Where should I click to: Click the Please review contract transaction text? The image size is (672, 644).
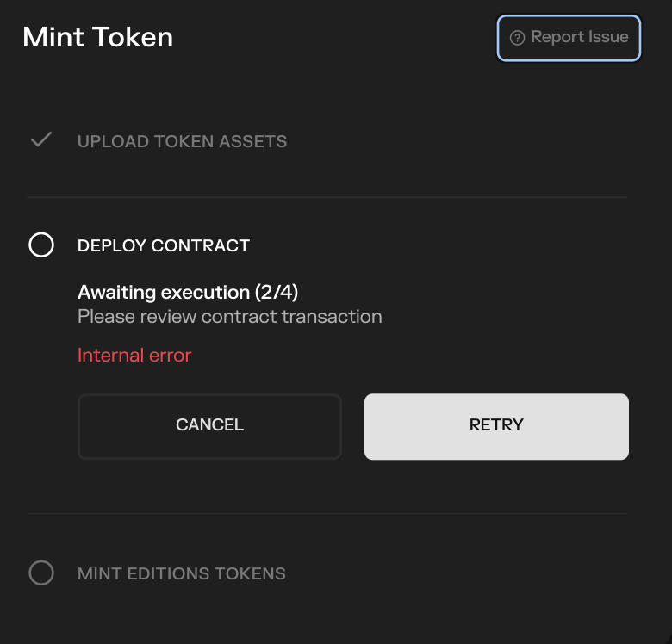229,317
